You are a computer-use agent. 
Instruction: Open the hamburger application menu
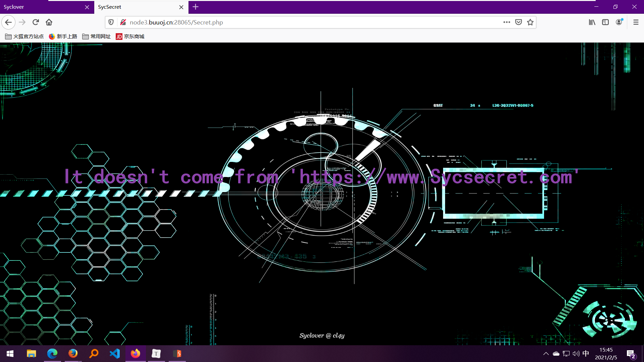point(636,22)
